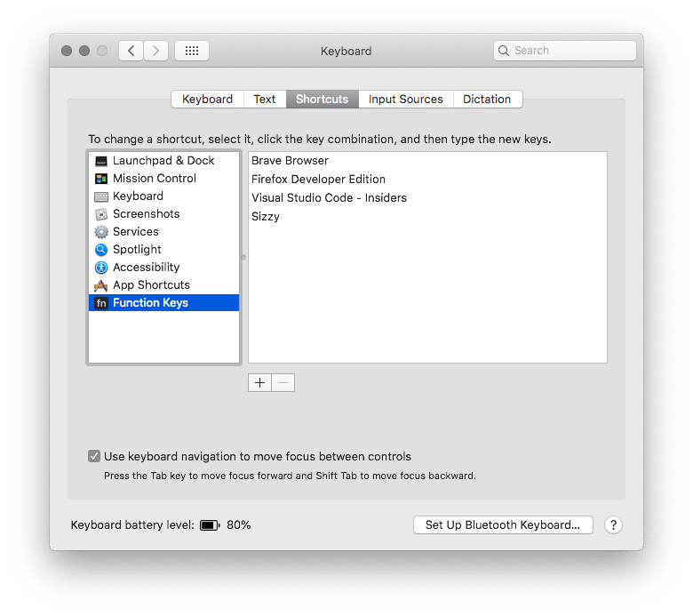Click the split view divider handle dot
Screen dimensions: 693x616
point(243,258)
